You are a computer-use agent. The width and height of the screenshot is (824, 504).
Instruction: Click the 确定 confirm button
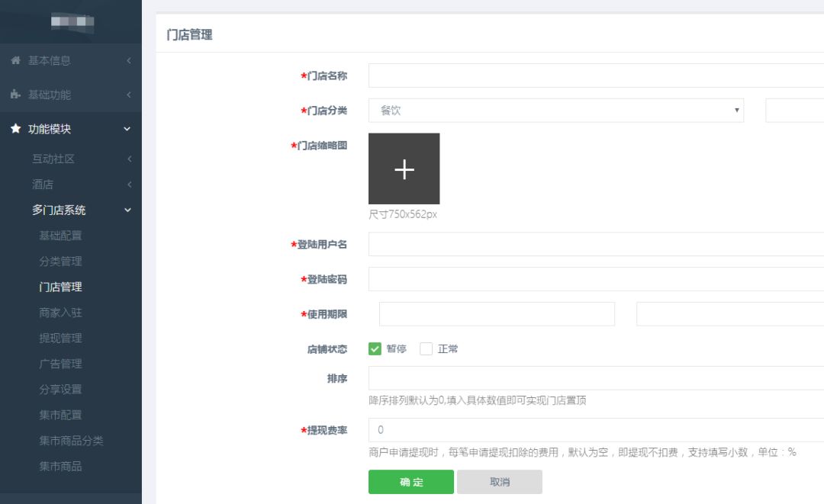coord(410,481)
